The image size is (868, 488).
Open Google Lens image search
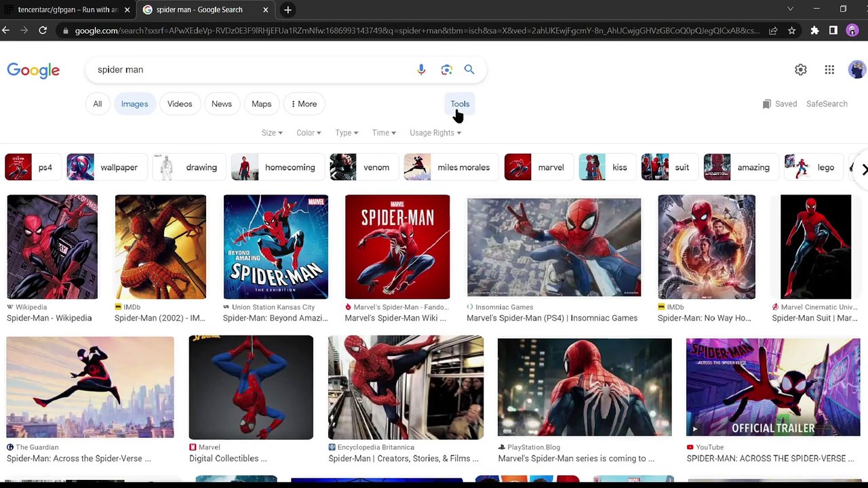point(446,70)
